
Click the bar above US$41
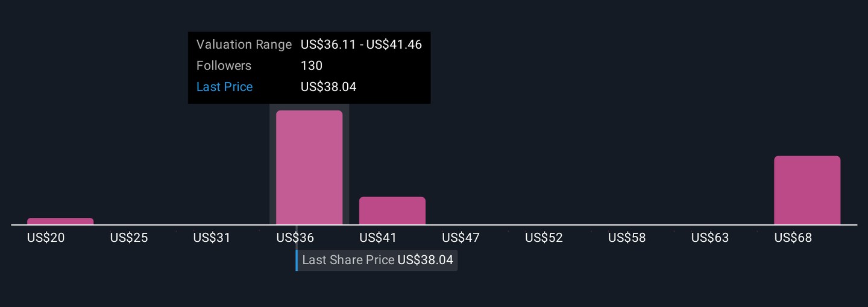[392, 210]
